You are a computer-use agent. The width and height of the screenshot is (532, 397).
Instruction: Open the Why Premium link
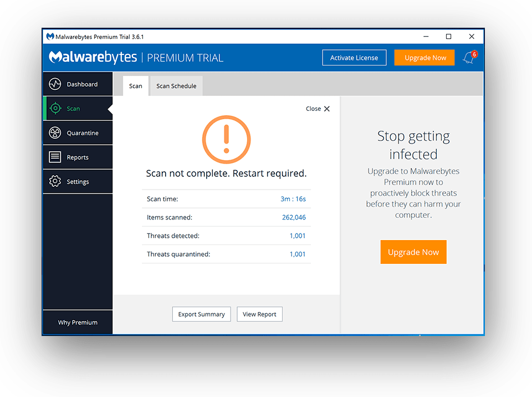tap(78, 323)
